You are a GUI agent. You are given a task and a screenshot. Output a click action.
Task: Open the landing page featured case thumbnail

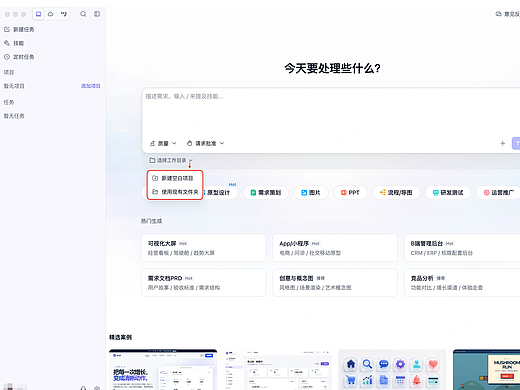pos(163,369)
